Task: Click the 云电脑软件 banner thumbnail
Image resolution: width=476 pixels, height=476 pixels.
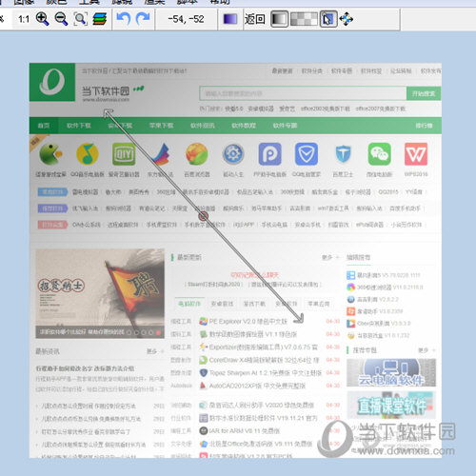Action: point(391,373)
